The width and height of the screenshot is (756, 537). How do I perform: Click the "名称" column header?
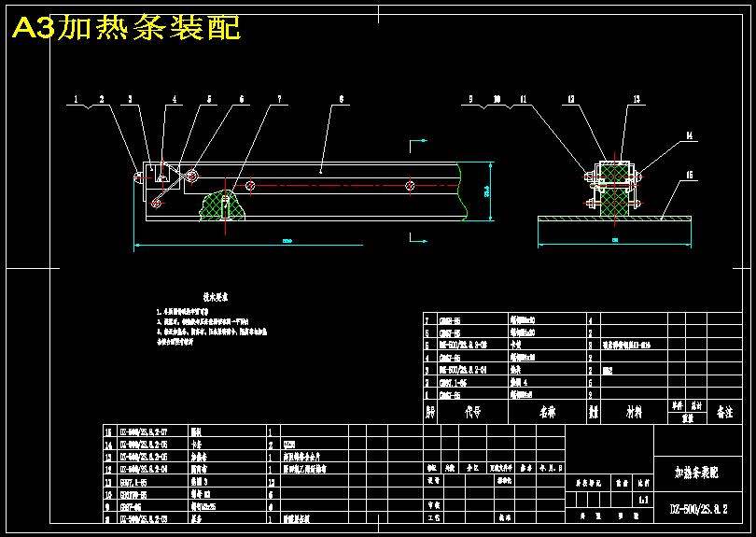(x=547, y=413)
